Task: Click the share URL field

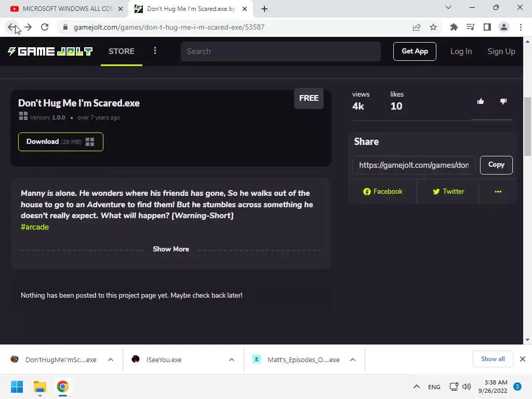Action: [414, 165]
